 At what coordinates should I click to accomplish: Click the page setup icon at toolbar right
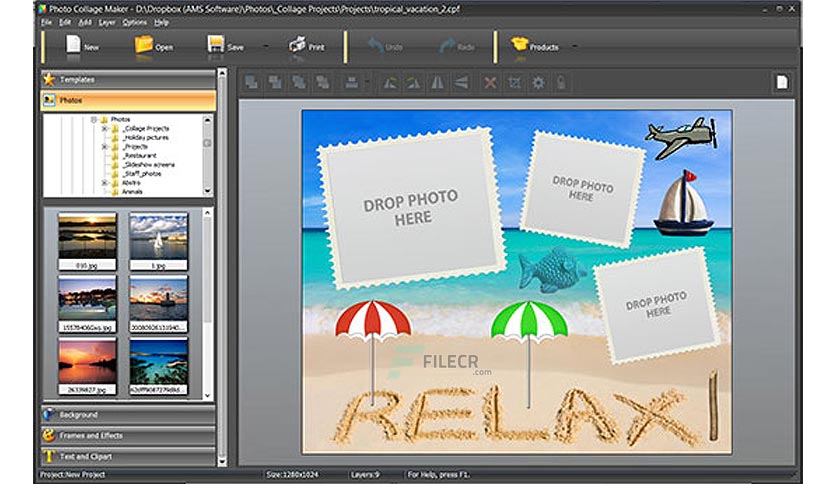pos(782,82)
